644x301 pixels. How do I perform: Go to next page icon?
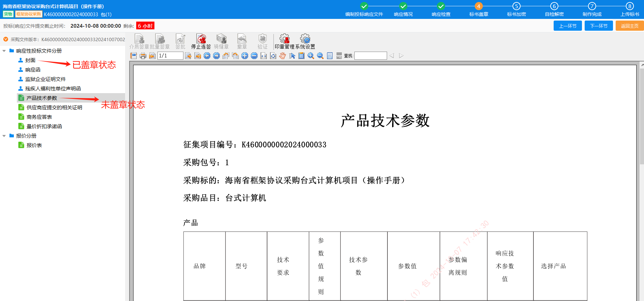188,56
